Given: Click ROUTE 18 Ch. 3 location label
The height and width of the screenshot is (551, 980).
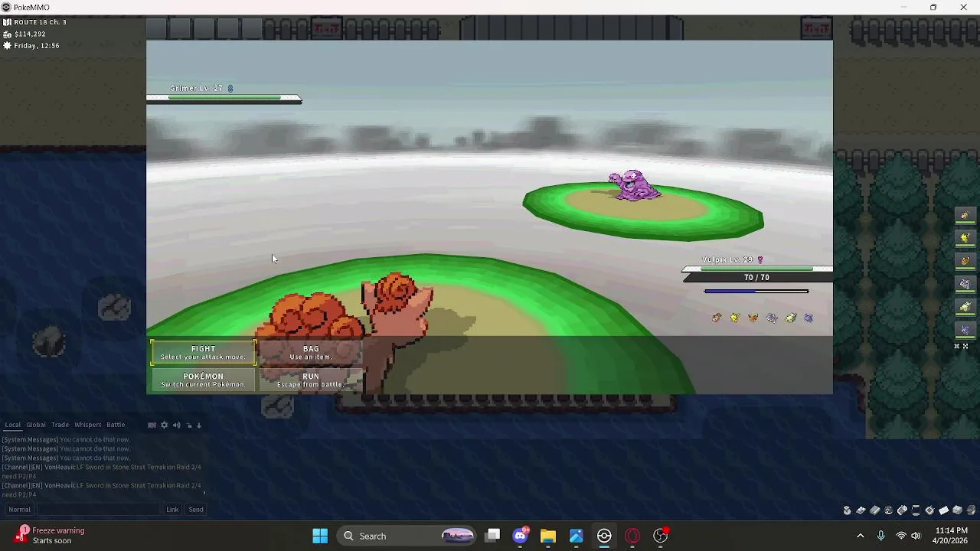Looking at the screenshot, I should (x=40, y=22).
